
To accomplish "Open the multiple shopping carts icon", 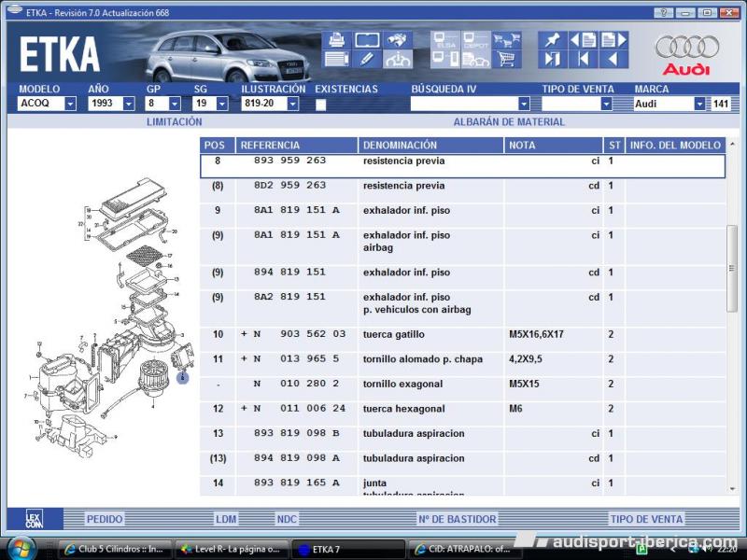I will pyautogui.click(x=506, y=40).
